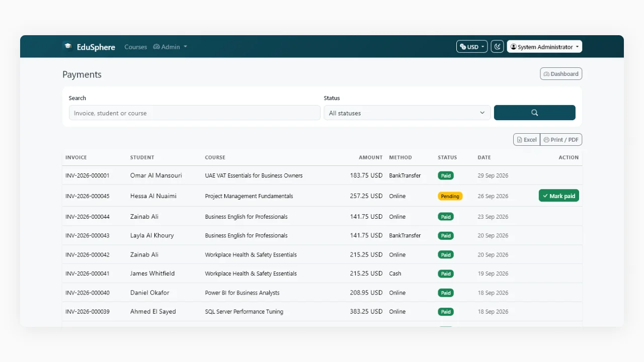Open the USD currency dropdown

click(472, 47)
